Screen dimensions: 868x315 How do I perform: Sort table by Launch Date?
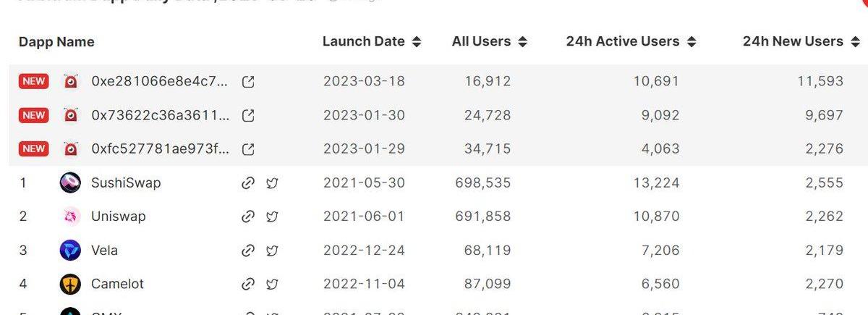[x=372, y=42]
